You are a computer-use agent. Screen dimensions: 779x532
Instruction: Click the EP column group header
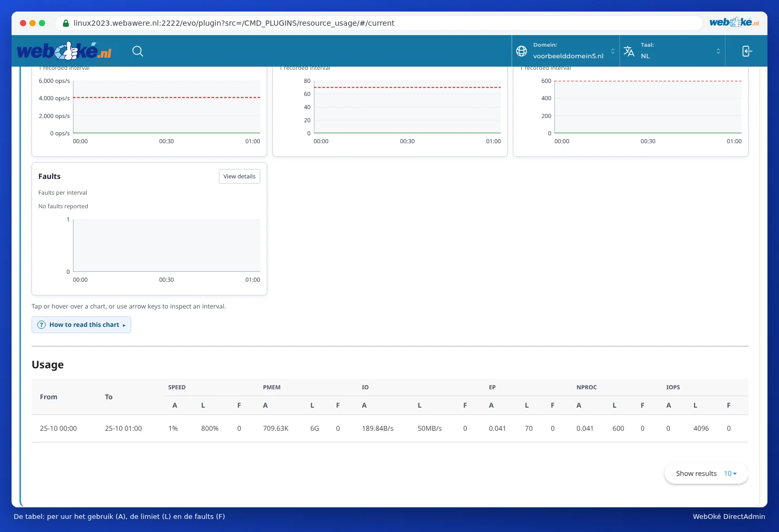(x=492, y=387)
